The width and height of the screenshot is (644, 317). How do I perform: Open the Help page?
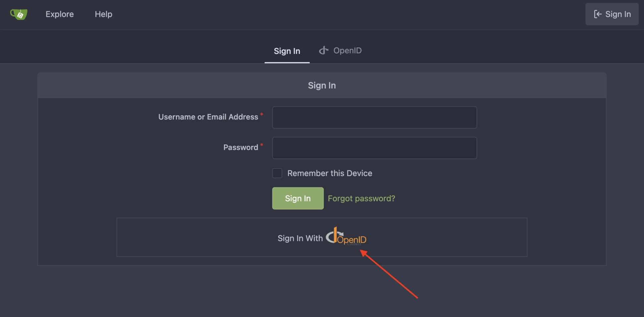click(x=103, y=14)
